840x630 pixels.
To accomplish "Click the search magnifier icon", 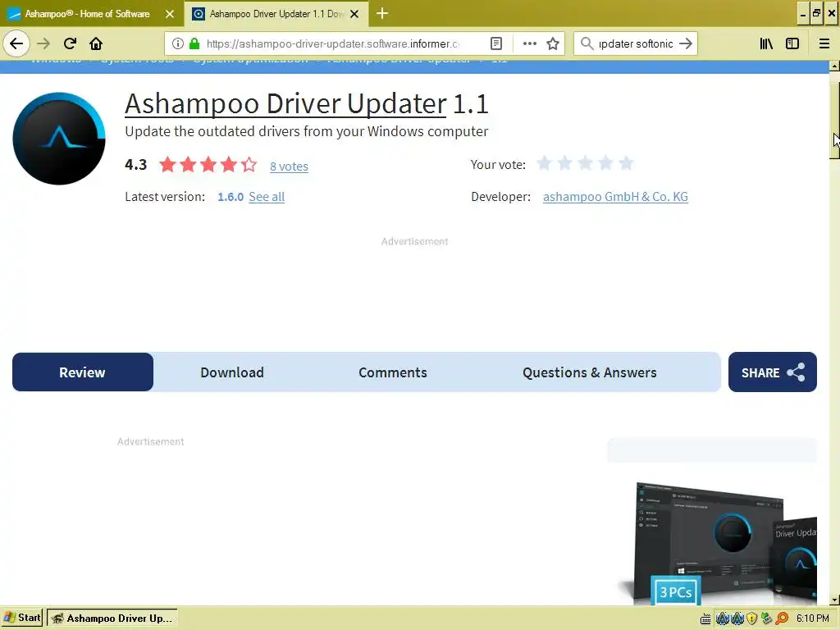I will pyautogui.click(x=587, y=43).
